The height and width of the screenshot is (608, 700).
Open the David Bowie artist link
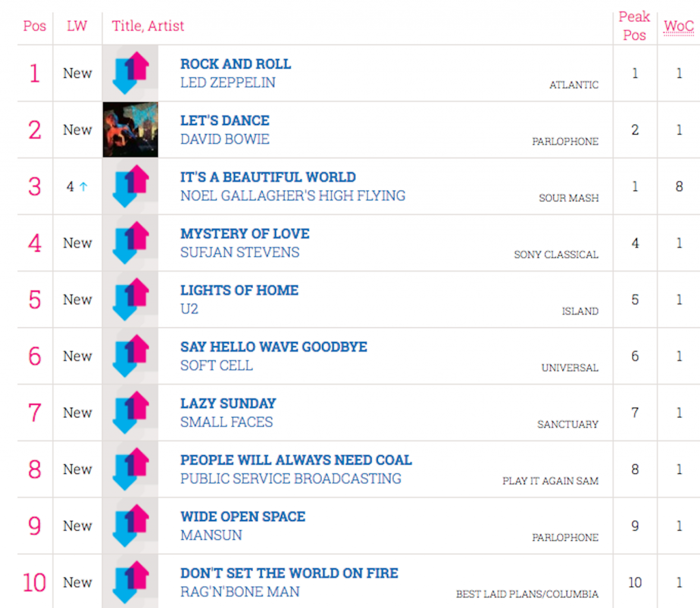coord(224,140)
